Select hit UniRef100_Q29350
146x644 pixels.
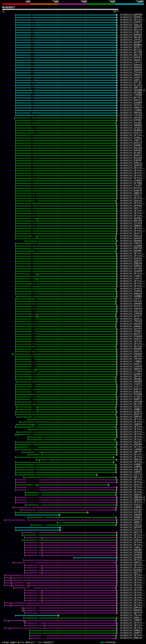[x=131, y=512]
